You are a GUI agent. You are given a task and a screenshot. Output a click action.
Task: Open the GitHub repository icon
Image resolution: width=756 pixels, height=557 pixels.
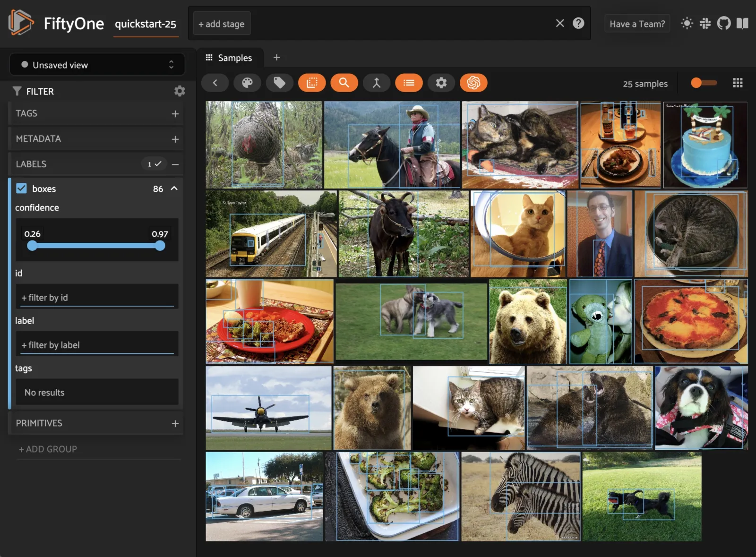click(x=724, y=23)
